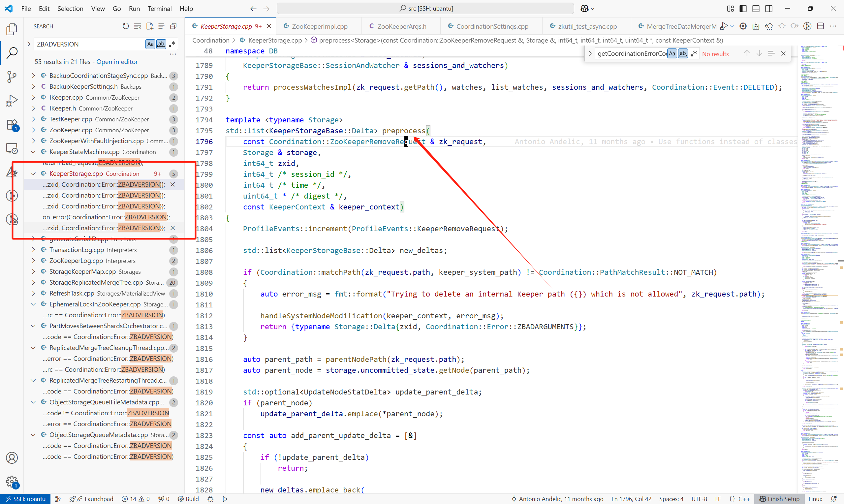Open the Source Control view

tap(12, 77)
